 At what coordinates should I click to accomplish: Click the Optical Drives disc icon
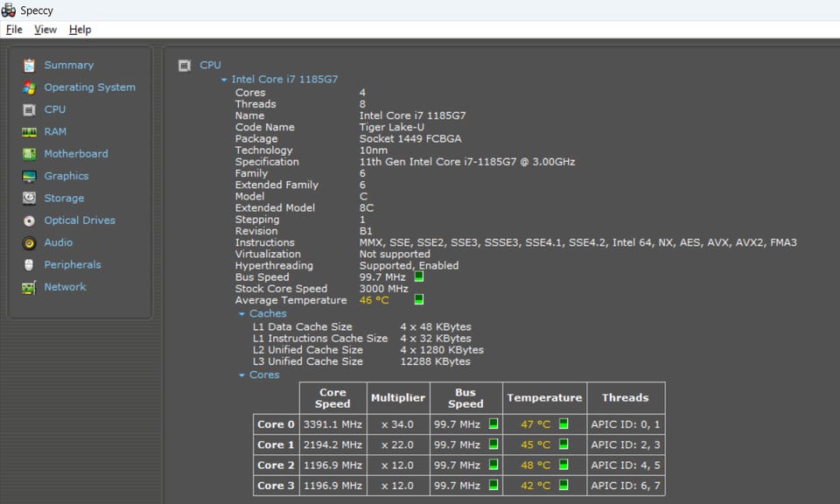[x=29, y=220]
